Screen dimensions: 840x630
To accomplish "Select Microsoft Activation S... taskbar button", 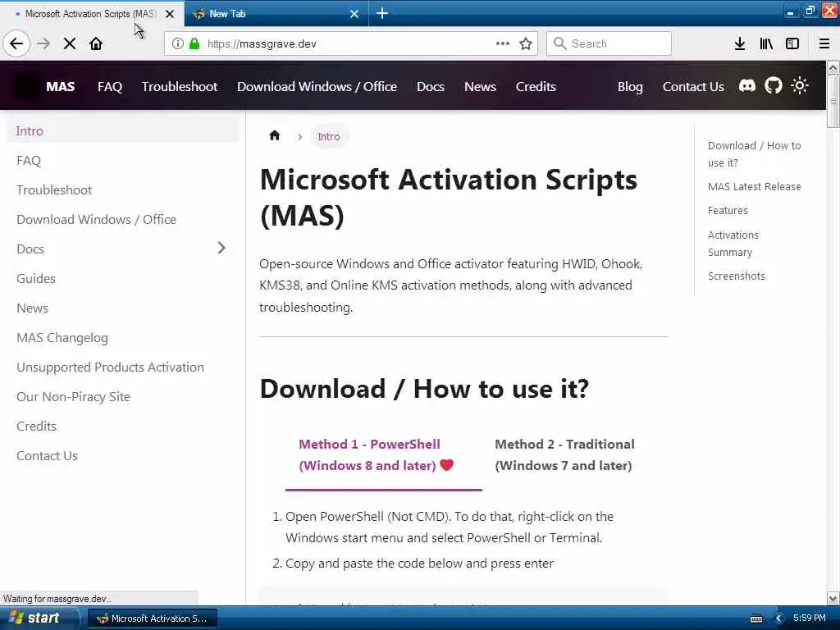I will 152,619.
